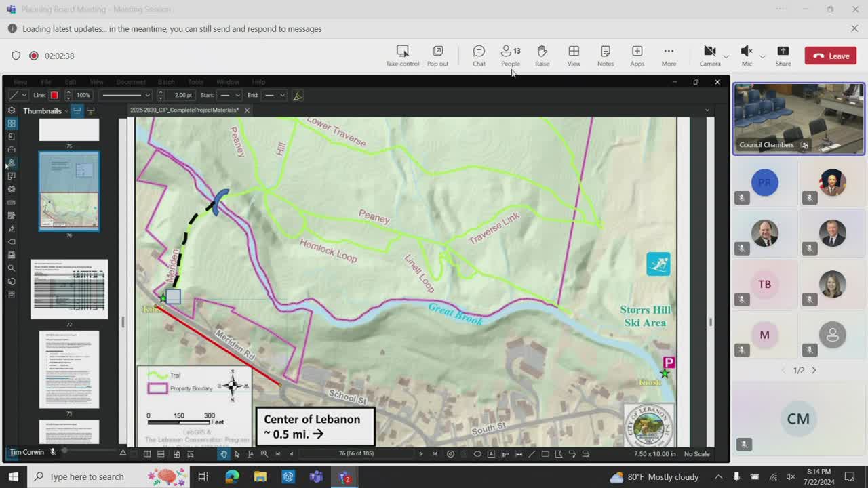
Task: Open the meeting Notes
Action: (605, 56)
